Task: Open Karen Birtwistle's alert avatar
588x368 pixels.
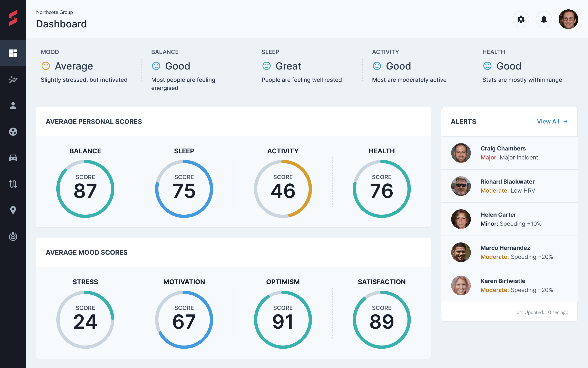Action: (461, 285)
